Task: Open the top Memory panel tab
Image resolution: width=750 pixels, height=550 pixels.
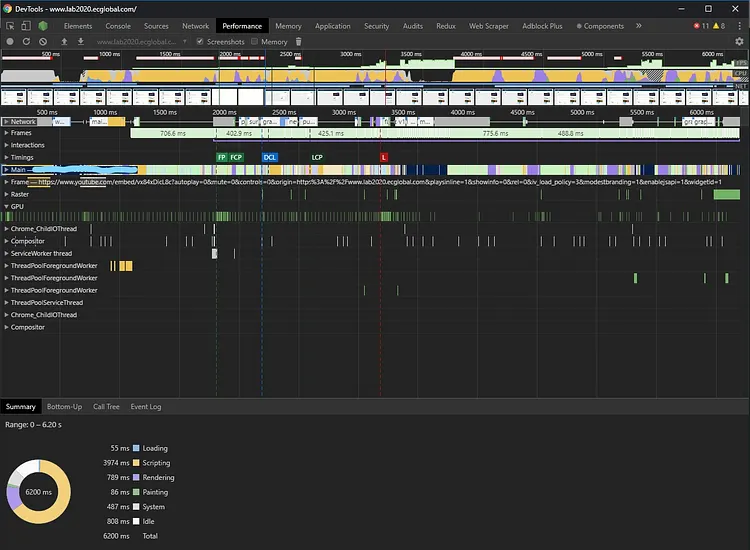Action: point(288,26)
